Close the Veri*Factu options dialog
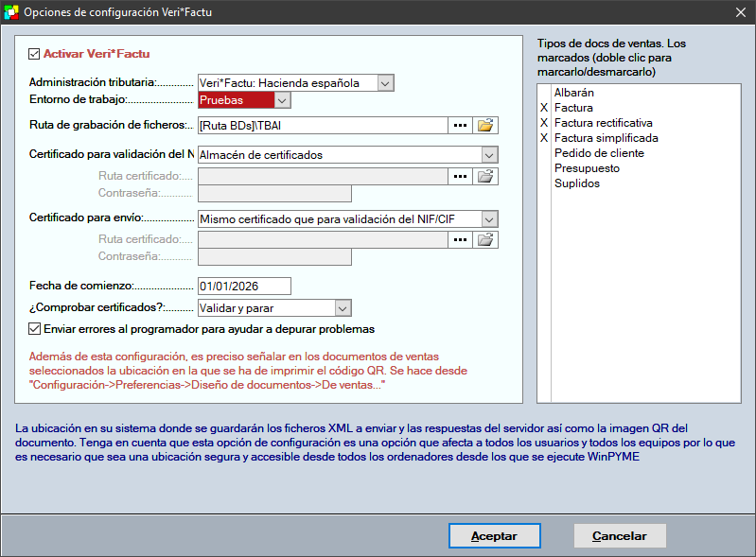756x557 pixels. (x=741, y=12)
